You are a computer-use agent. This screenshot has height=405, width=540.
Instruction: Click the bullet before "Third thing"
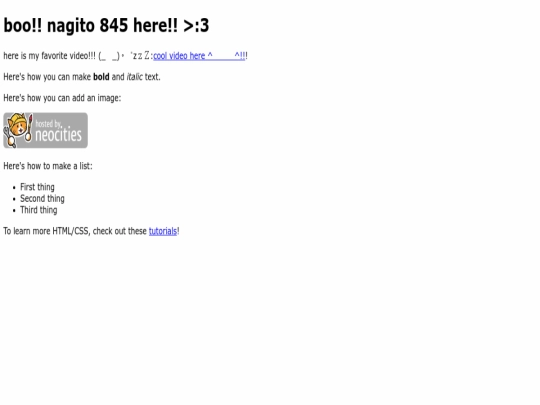coord(14,210)
